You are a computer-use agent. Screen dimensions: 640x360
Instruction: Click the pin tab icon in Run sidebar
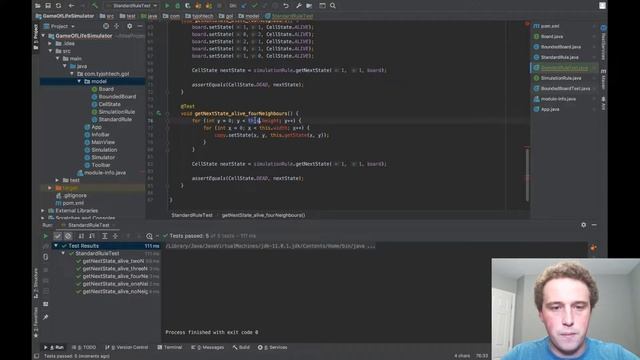point(45,317)
